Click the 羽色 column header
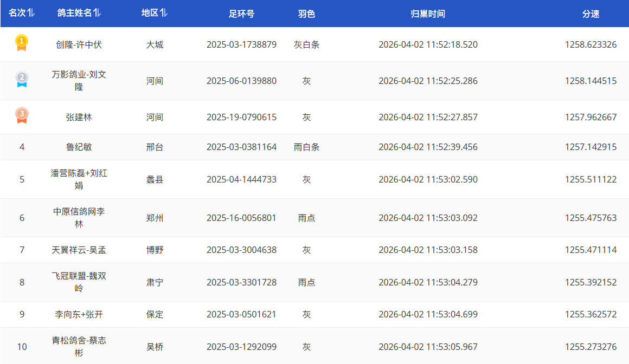 306,14
